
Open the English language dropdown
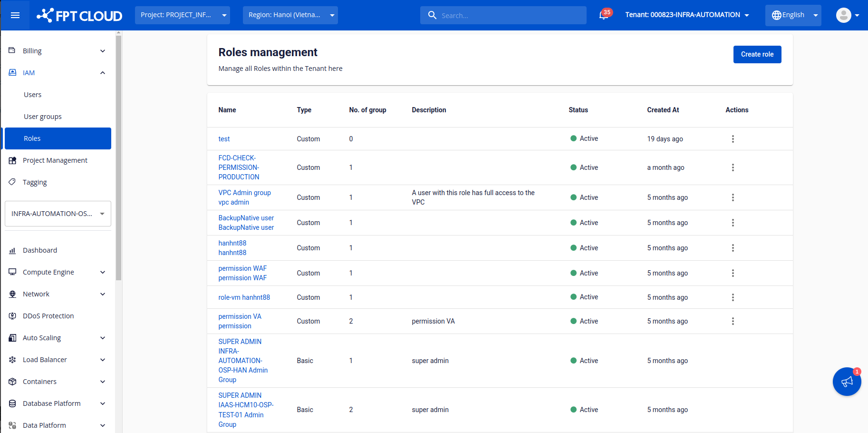click(x=793, y=15)
